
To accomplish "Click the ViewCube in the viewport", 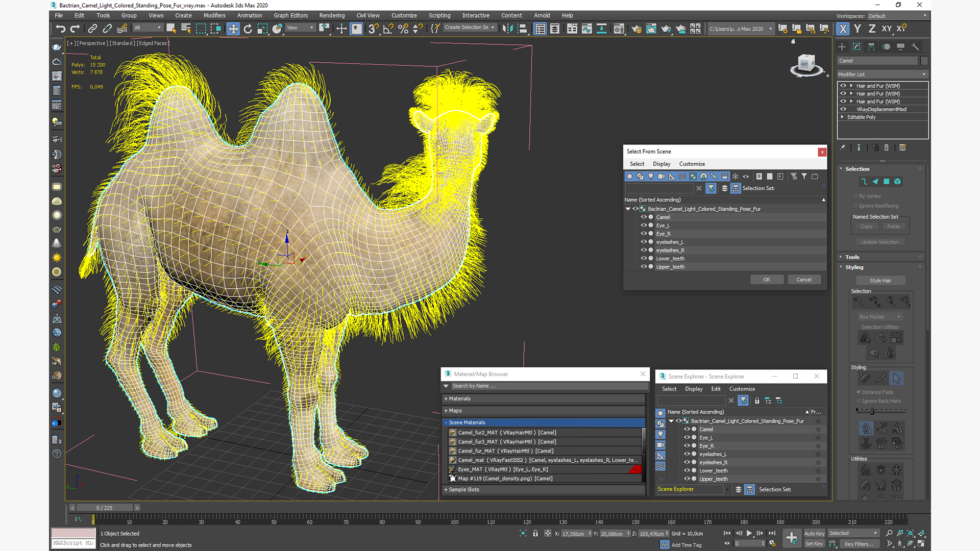I will click(x=806, y=64).
